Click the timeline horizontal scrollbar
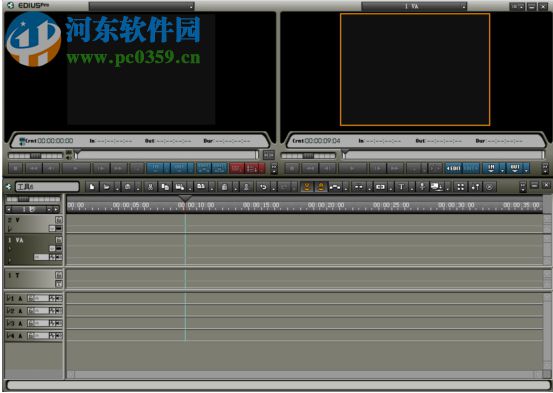Image resolution: width=553 pixels, height=393 pixels. click(x=304, y=374)
